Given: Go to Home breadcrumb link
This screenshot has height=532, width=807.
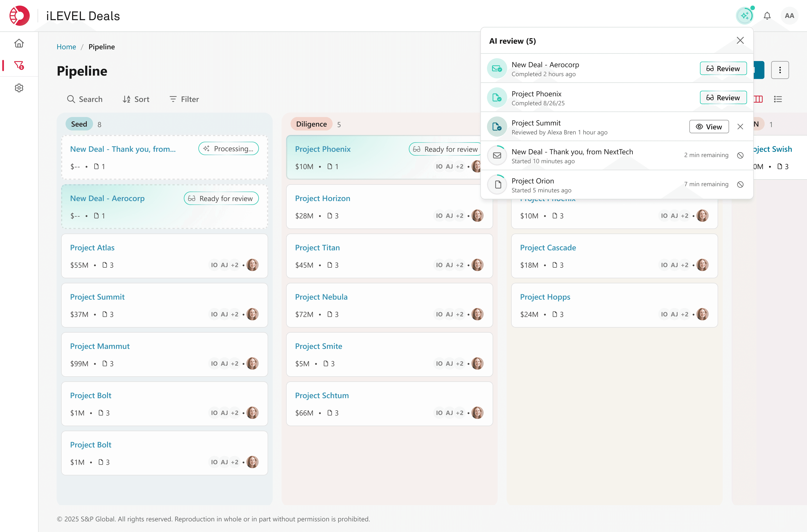Looking at the screenshot, I should point(66,47).
